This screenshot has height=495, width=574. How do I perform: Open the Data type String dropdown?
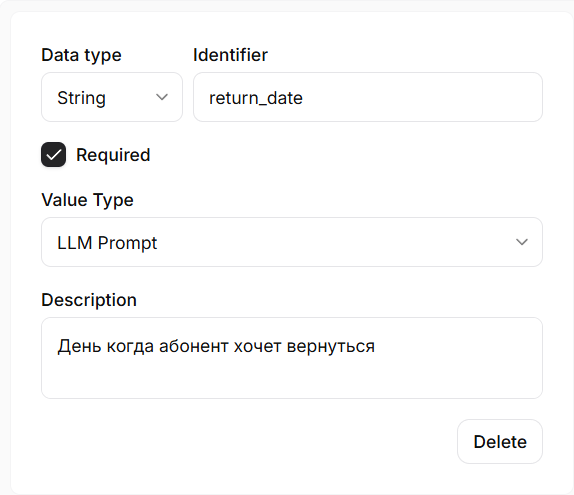[x=112, y=97]
